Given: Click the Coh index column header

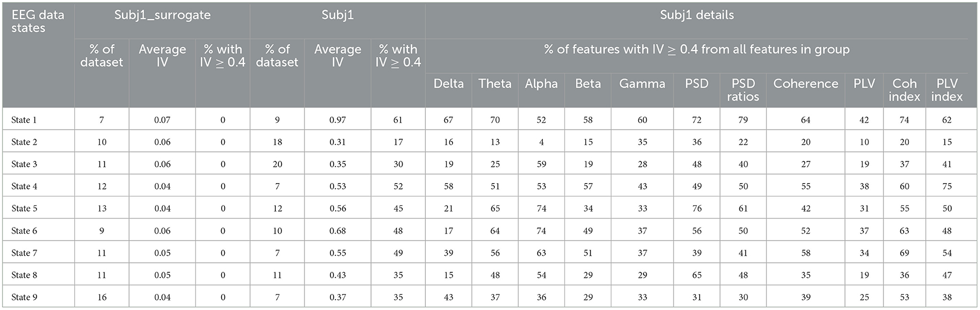Looking at the screenshot, I should [x=904, y=90].
